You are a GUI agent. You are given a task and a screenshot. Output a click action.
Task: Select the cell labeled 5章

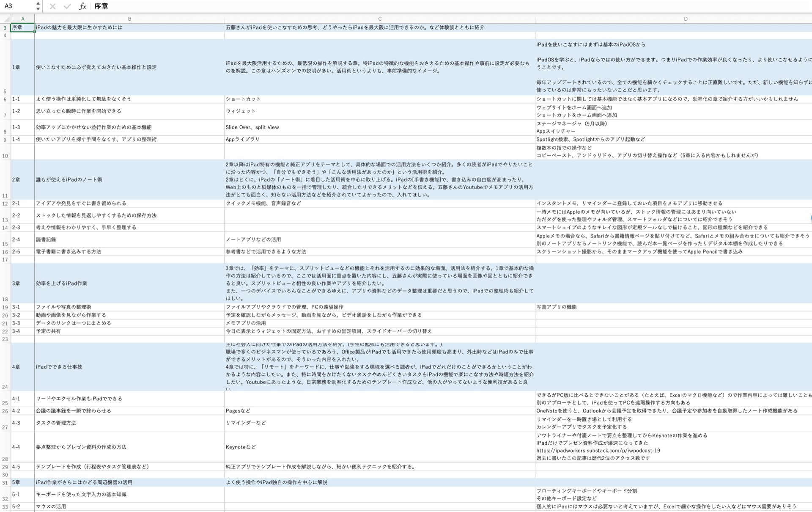23,482
